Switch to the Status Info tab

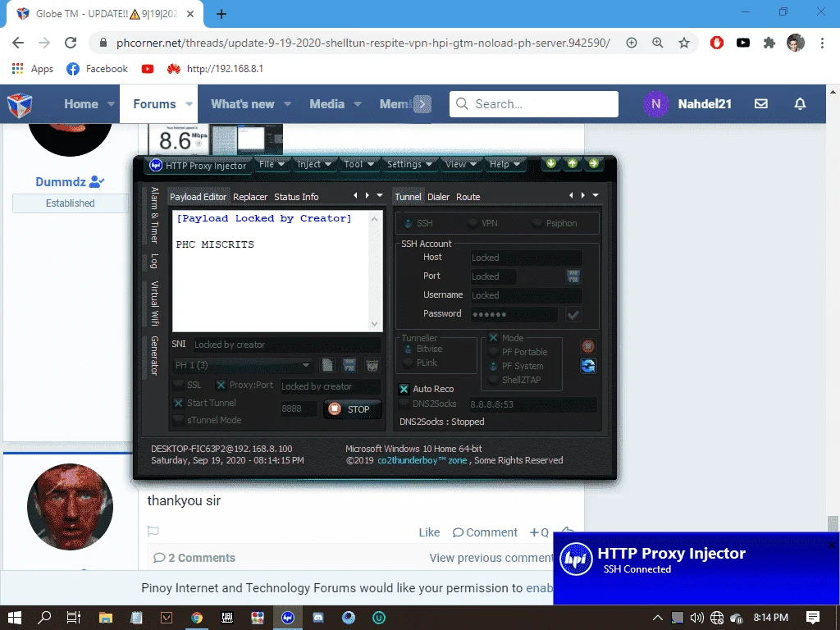(296, 197)
